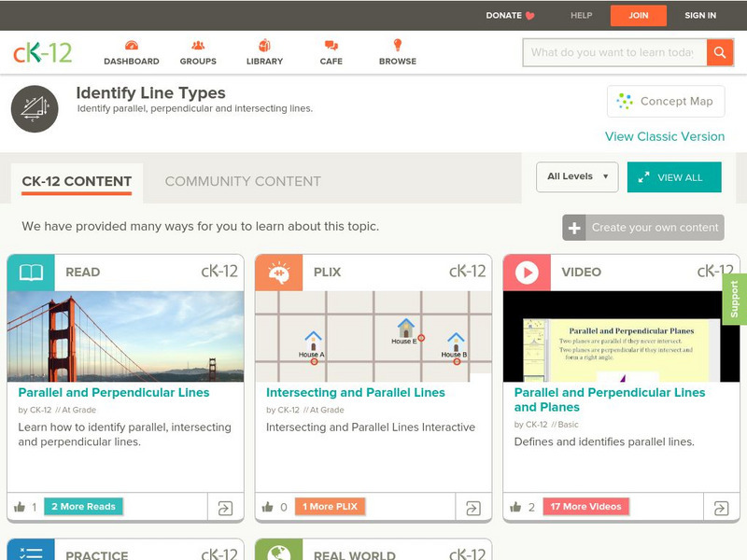Screen dimensions: 747x560
Task: Click the VIDEO play icon
Action: pyautogui.click(x=527, y=273)
